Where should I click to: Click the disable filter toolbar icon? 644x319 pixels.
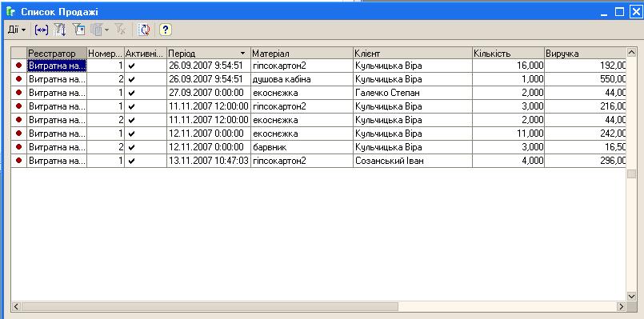click(121, 30)
